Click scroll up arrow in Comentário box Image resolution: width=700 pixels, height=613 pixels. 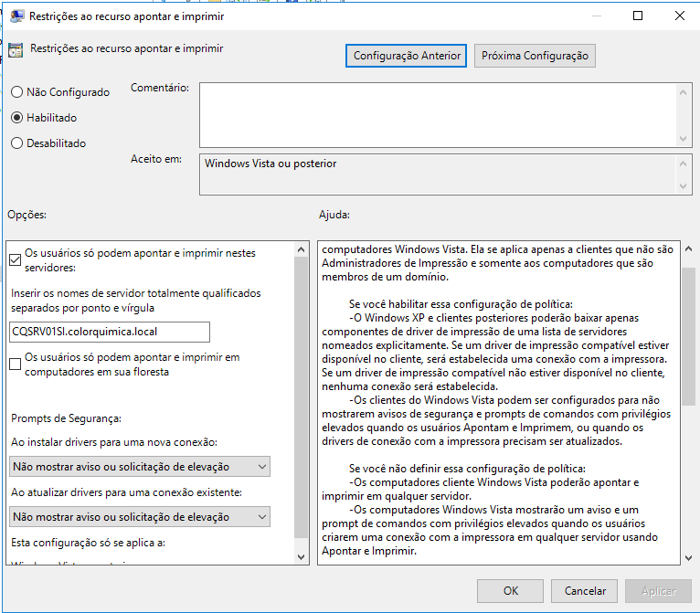pyautogui.click(x=684, y=90)
